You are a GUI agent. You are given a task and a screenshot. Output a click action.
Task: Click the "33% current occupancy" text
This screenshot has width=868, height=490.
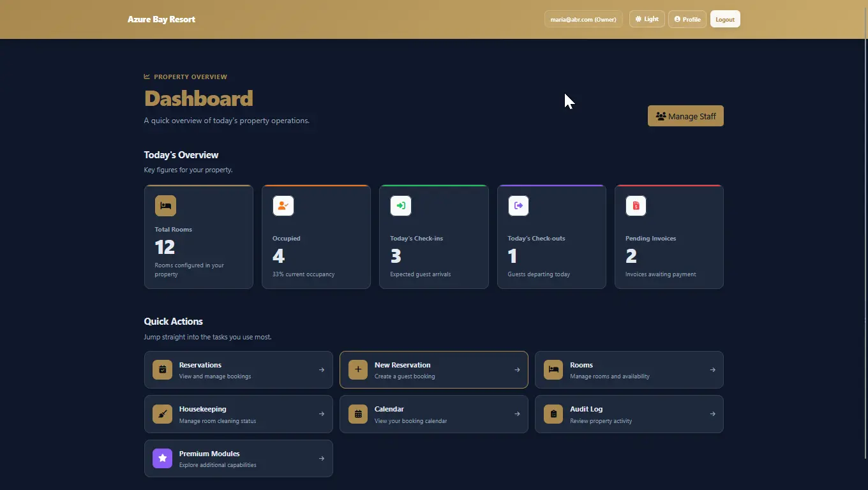(303, 274)
